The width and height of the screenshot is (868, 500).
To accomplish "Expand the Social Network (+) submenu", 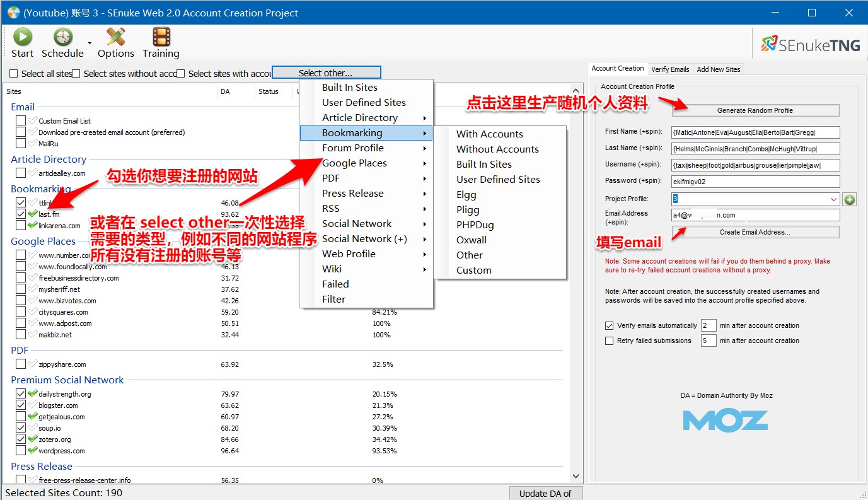I will [366, 239].
